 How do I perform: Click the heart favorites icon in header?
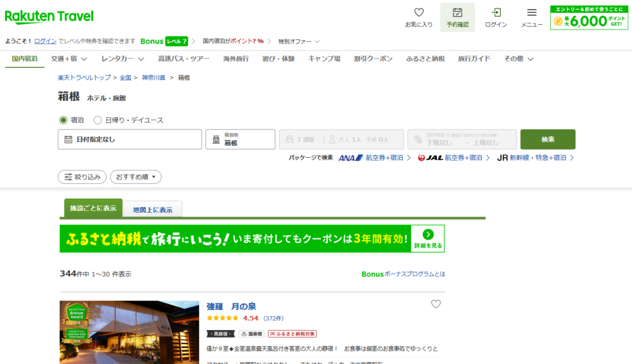[x=418, y=12]
